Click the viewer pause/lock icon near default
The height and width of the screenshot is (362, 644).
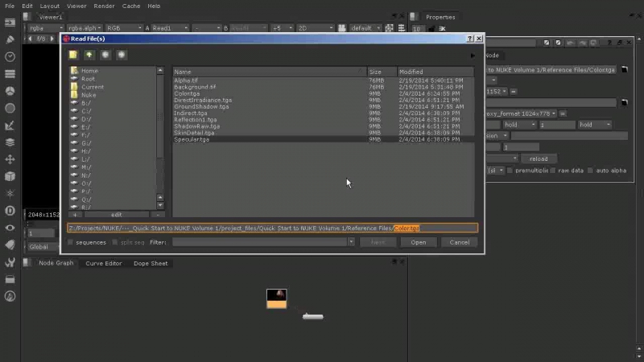click(341, 28)
